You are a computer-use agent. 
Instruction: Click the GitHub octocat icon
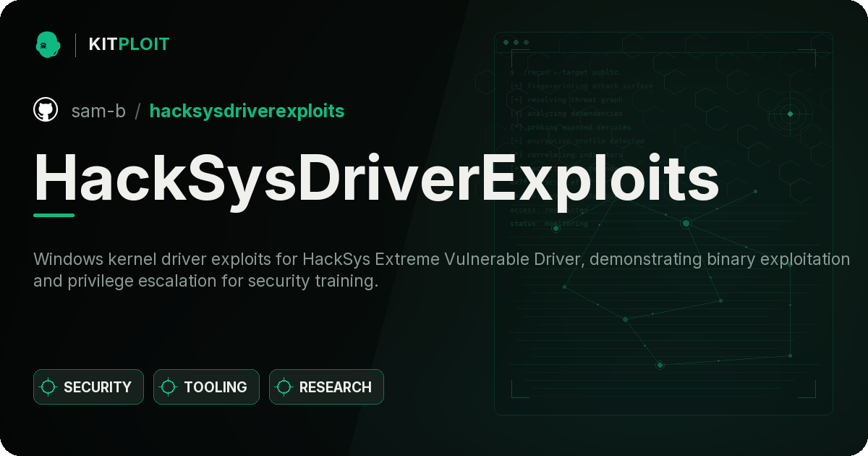pos(46,111)
